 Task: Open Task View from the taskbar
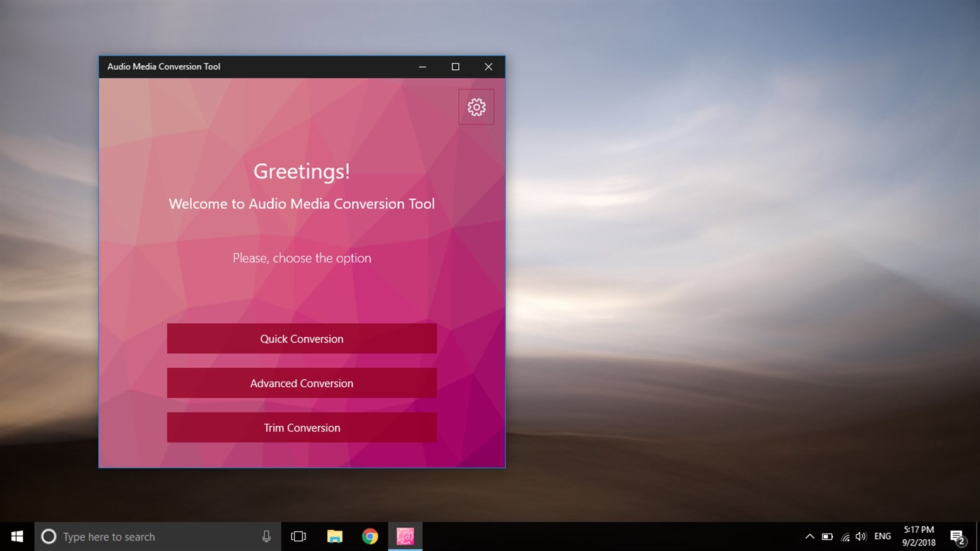coord(298,536)
